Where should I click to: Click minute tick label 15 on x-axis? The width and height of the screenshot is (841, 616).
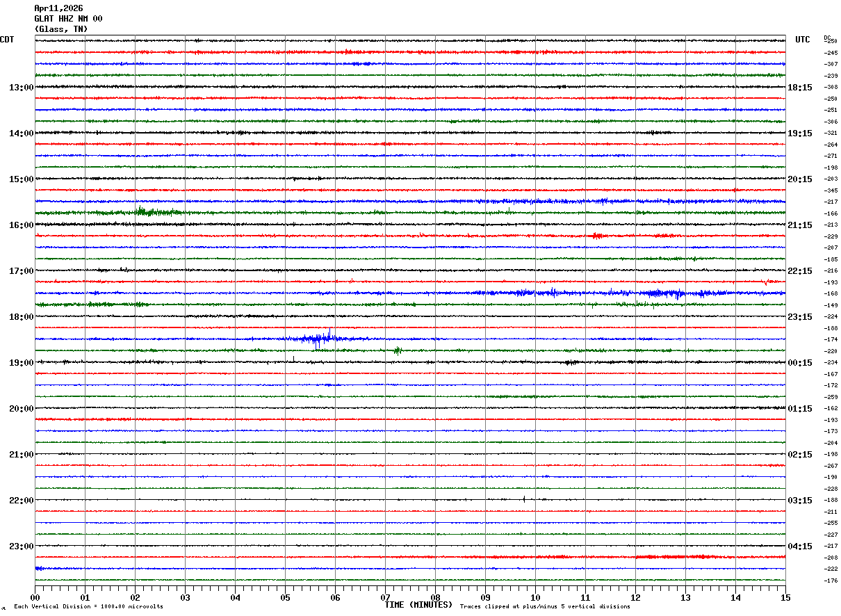point(785,598)
